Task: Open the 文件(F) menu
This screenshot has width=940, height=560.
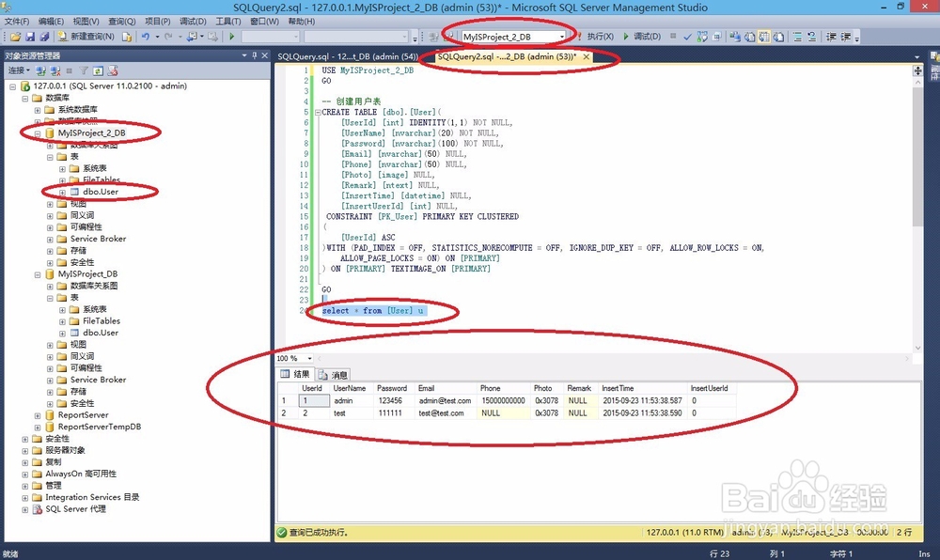Action: pos(17,21)
